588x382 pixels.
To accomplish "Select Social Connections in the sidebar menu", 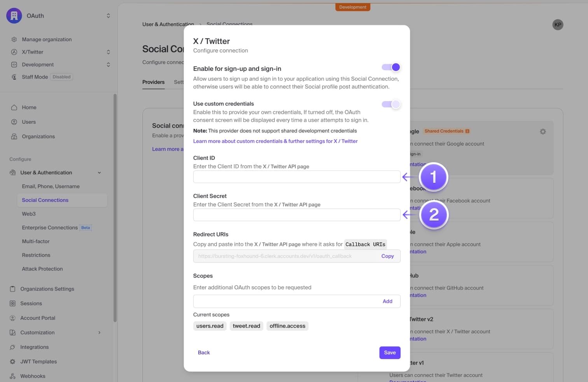I will 45,200.
